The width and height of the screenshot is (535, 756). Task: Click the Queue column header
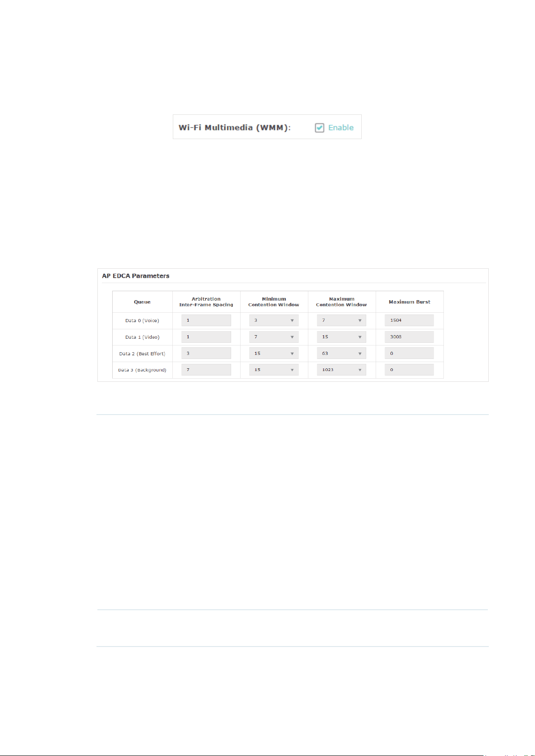pyautogui.click(x=142, y=302)
